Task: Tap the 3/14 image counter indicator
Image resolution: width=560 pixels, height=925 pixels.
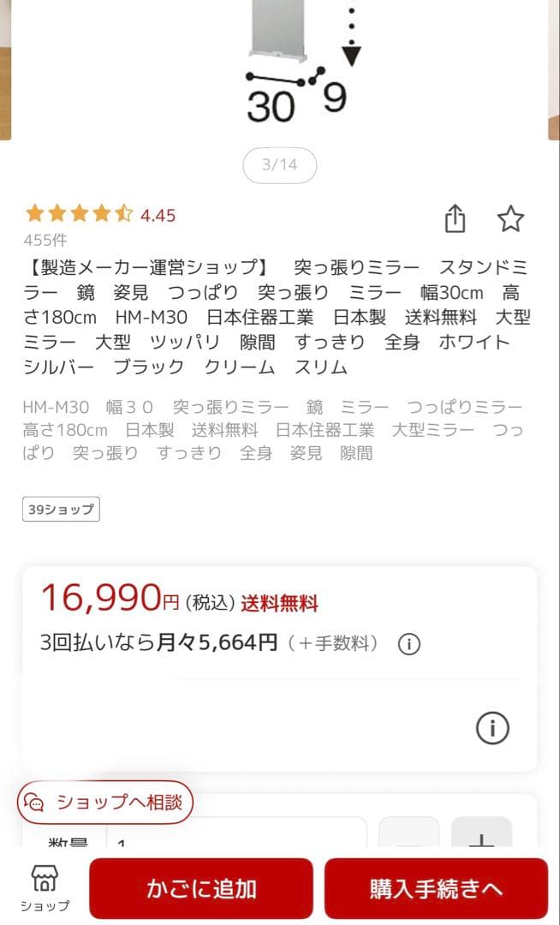Action: click(x=280, y=164)
